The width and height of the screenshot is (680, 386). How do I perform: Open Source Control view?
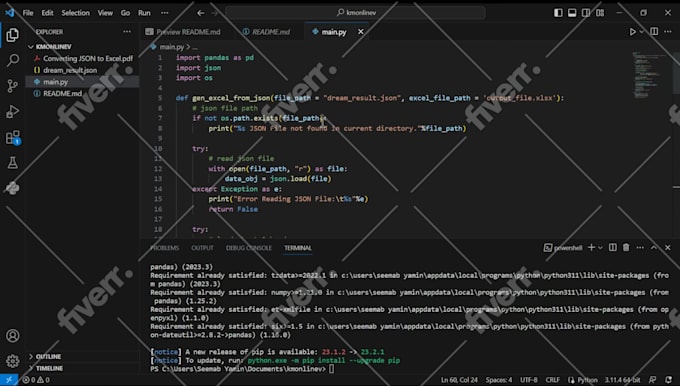coord(12,85)
